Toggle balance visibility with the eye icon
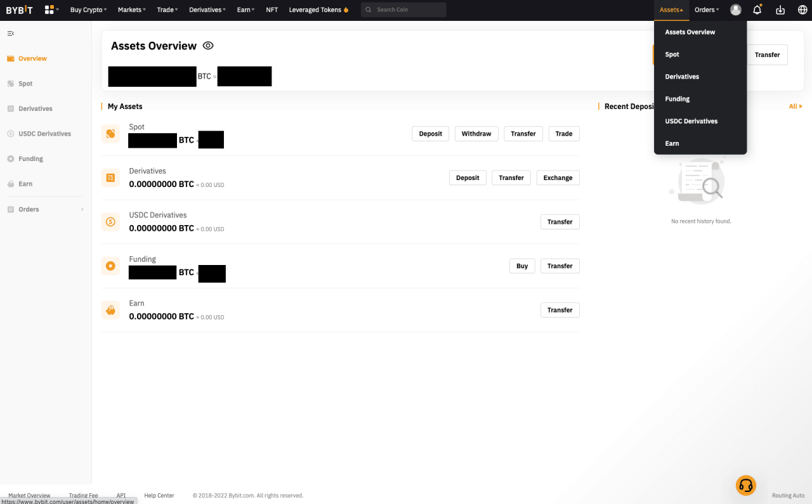812x504 pixels. [208, 46]
